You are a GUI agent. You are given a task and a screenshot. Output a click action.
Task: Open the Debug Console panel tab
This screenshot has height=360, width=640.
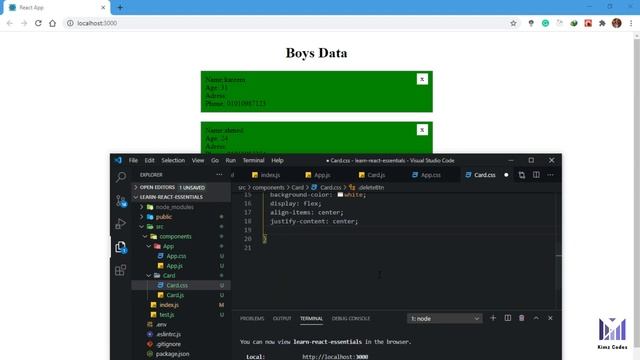[351, 318]
